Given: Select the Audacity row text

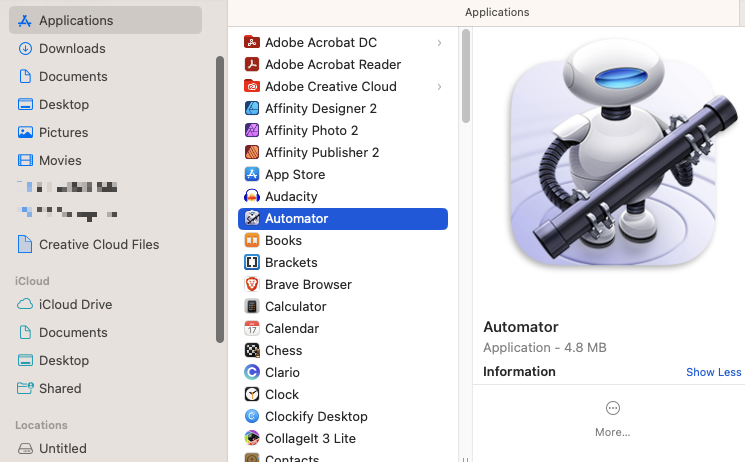Looking at the screenshot, I should click(291, 196).
